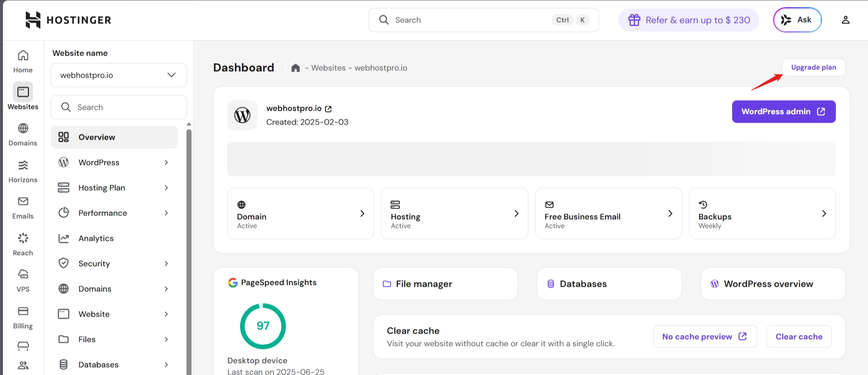Click the Clear cache button
This screenshot has width=868, height=375.
pos(799,337)
